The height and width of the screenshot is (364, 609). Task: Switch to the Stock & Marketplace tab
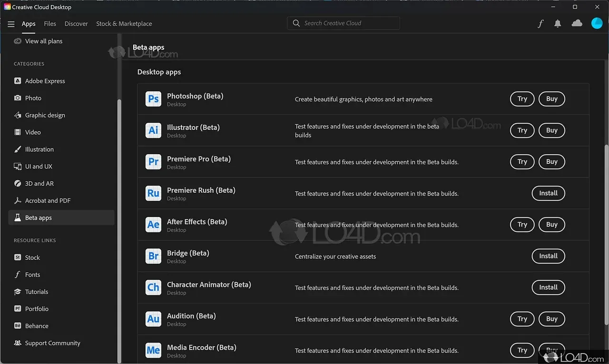pos(124,24)
